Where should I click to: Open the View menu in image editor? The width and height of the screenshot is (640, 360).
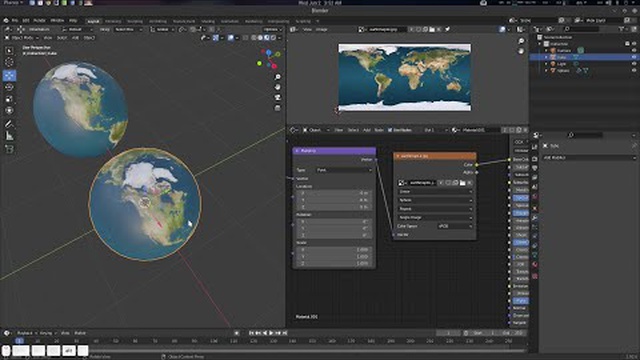point(307,29)
